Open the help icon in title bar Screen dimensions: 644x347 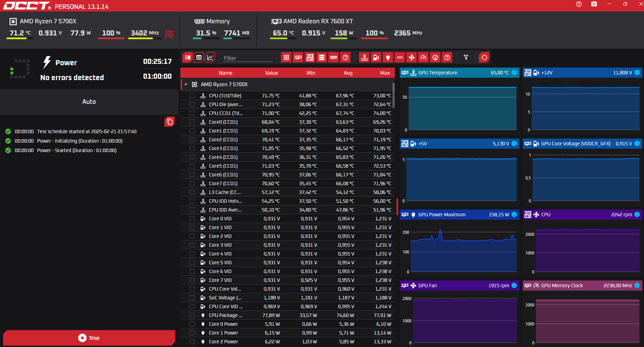tap(579, 4)
